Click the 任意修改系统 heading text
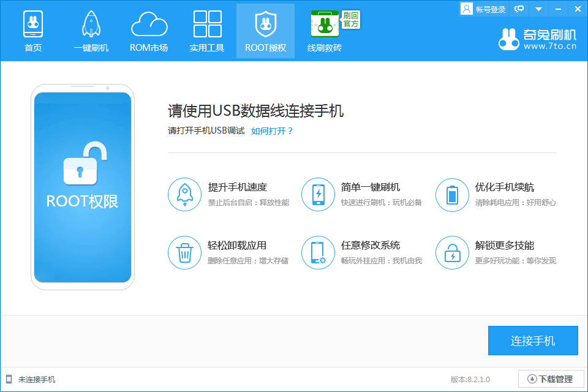588x392 pixels. (371, 246)
